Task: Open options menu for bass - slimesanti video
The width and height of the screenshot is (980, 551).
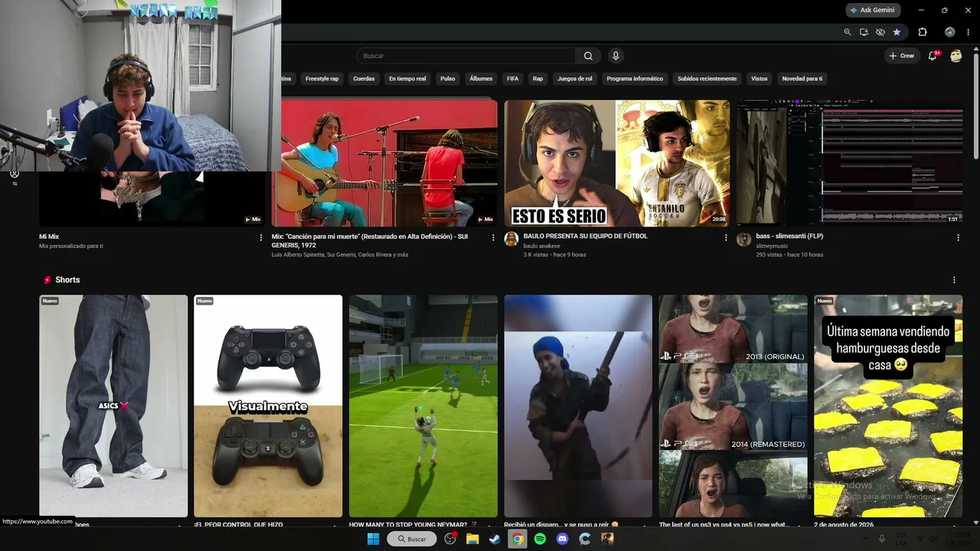Action: pyautogui.click(x=958, y=238)
